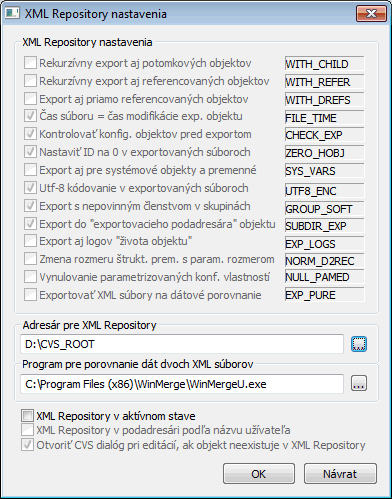
Task: Click the WITH_REFER parameter field
Action: pos(325,82)
